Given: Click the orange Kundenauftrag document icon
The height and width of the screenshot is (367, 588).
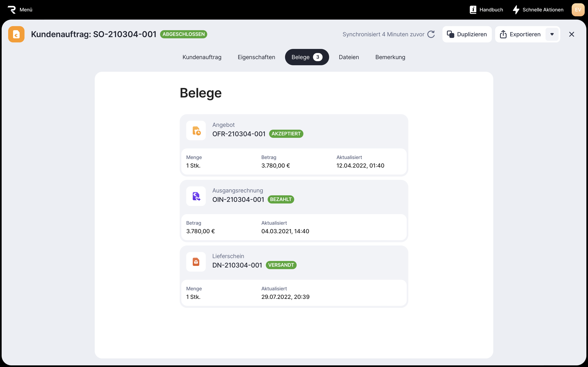Looking at the screenshot, I should pyautogui.click(x=16, y=34).
